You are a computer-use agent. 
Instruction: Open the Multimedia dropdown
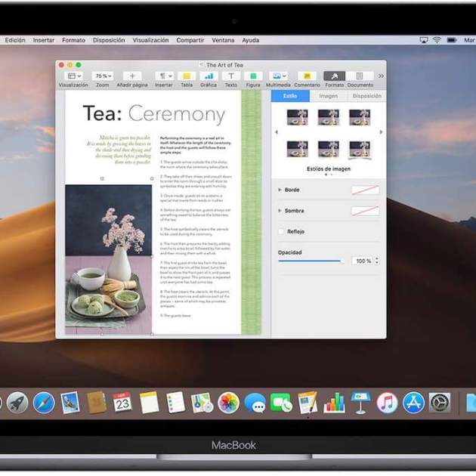coord(279,76)
